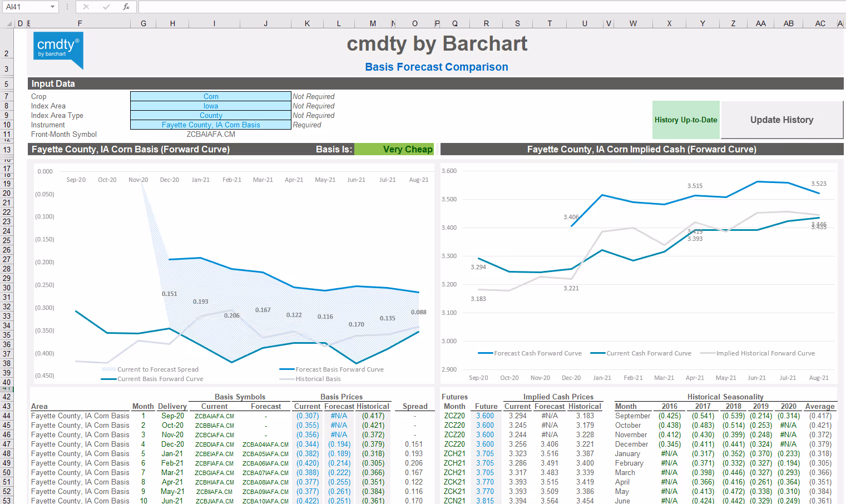The image size is (846, 504).
Task: Select the Index Area cell Iowa
Action: click(211, 106)
